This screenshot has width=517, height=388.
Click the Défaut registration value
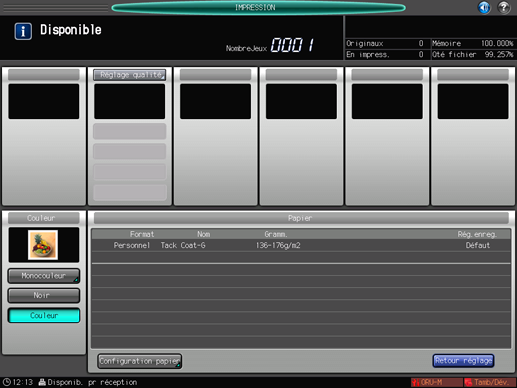click(478, 245)
